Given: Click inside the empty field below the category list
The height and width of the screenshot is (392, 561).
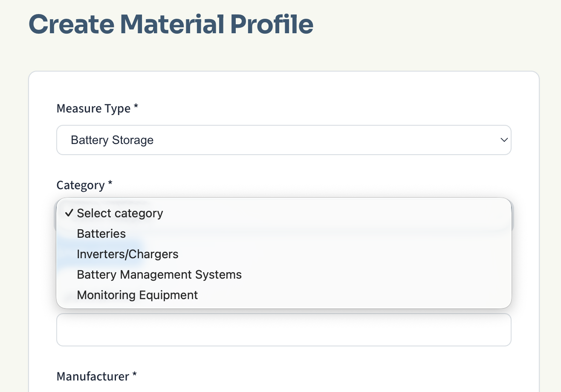Looking at the screenshot, I should pos(283,329).
